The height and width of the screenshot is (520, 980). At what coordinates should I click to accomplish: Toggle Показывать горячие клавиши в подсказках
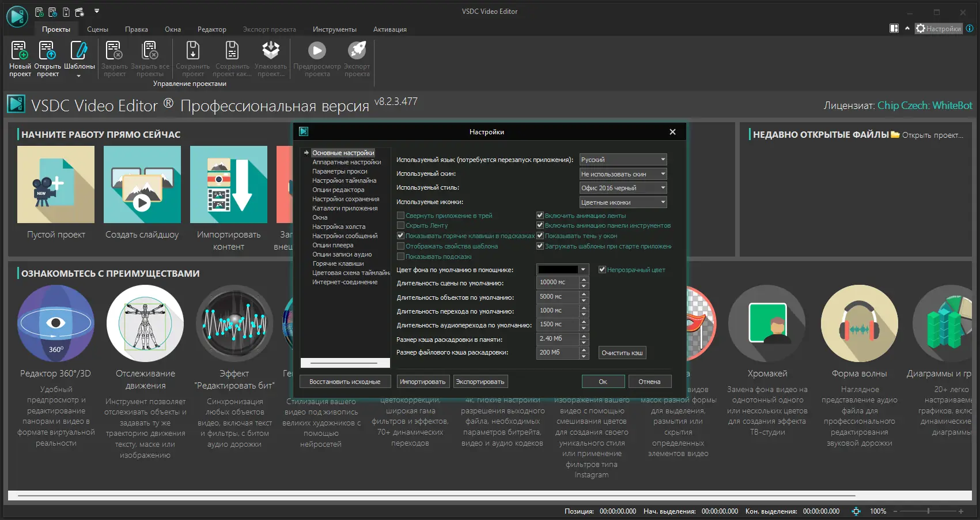(x=400, y=236)
